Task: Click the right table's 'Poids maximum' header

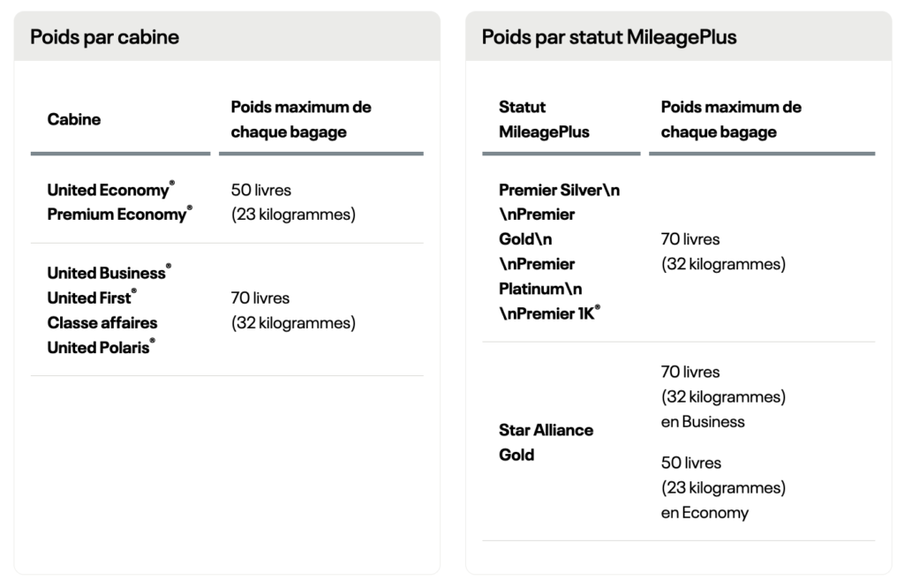Action: (x=731, y=119)
